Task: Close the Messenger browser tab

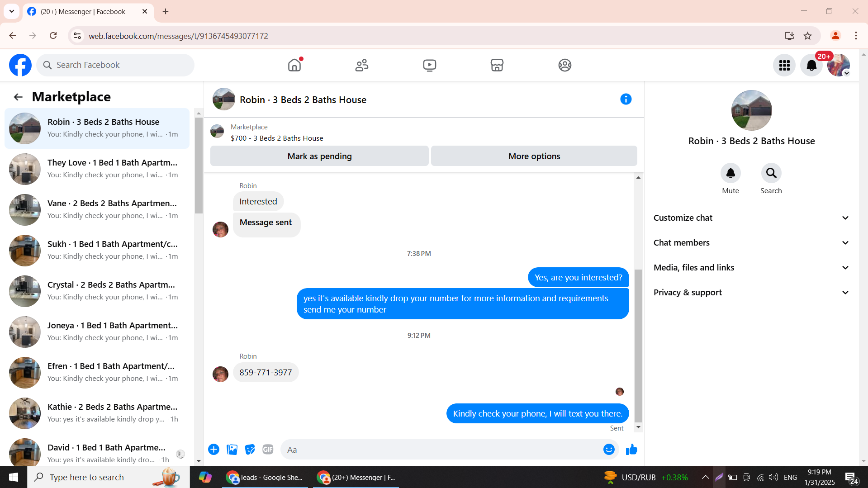Action: pyautogui.click(x=145, y=12)
